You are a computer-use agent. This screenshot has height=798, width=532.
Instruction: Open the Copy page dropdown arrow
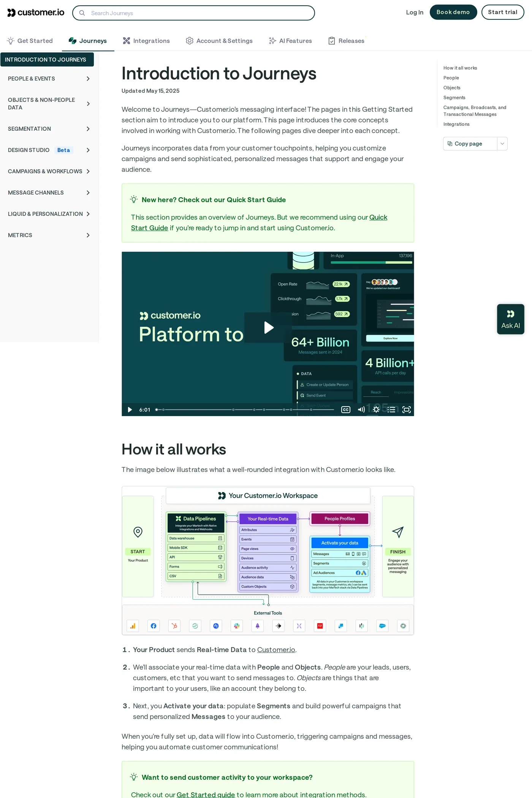pos(502,144)
